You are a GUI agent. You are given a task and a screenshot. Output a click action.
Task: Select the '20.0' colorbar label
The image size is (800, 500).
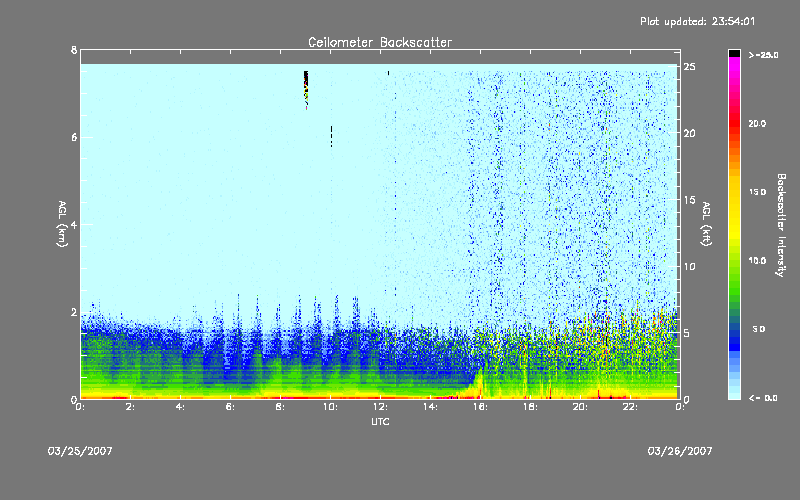click(x=757, y=123)
